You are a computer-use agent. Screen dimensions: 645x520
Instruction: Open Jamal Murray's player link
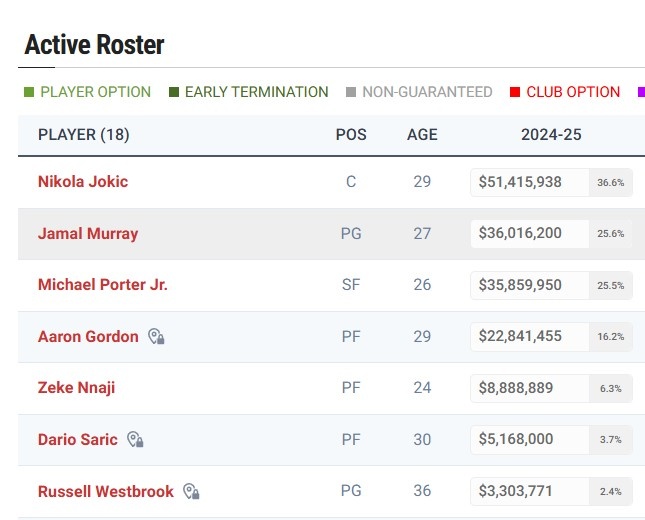pos(88,234)
